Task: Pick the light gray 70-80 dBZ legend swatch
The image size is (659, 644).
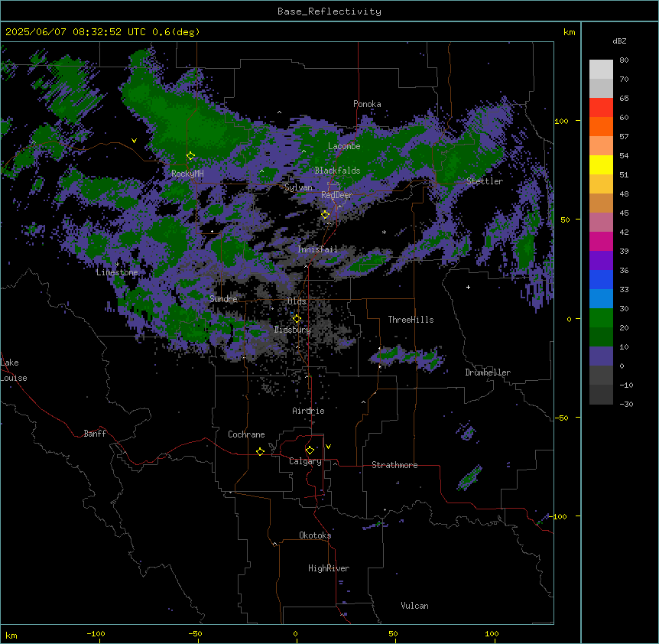Action: [x=601, y=70]
